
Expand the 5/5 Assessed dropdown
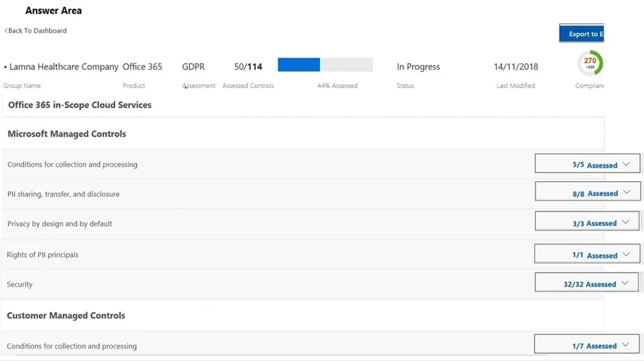coord(587,163)
